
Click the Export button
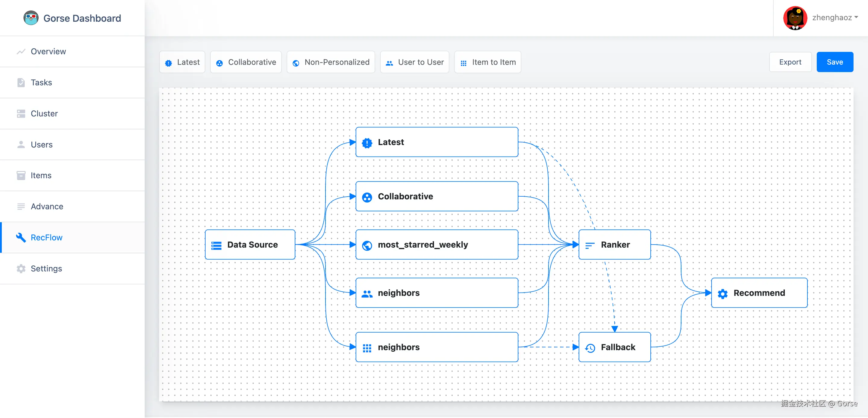pyautogui.click(x=790, y=62)
